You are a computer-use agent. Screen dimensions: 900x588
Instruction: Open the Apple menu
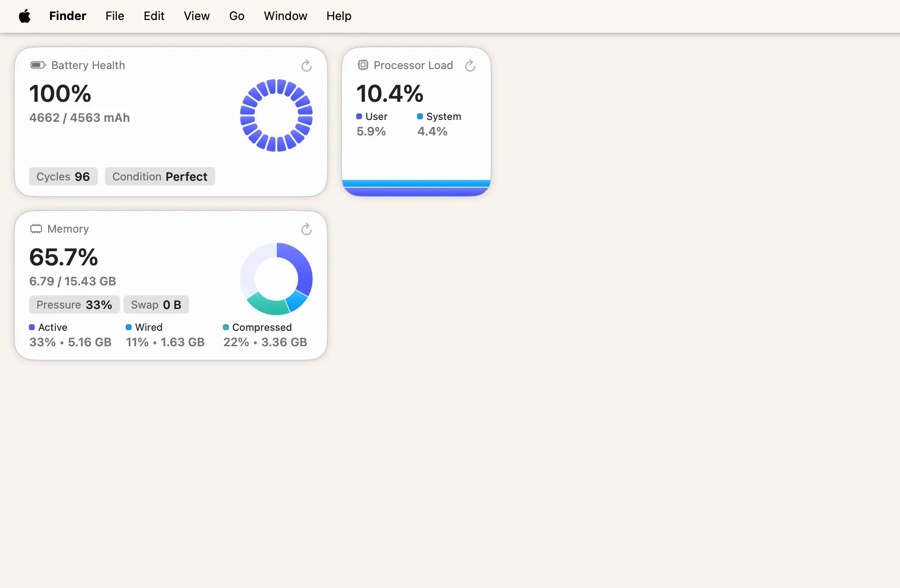(x=25, y=16)
